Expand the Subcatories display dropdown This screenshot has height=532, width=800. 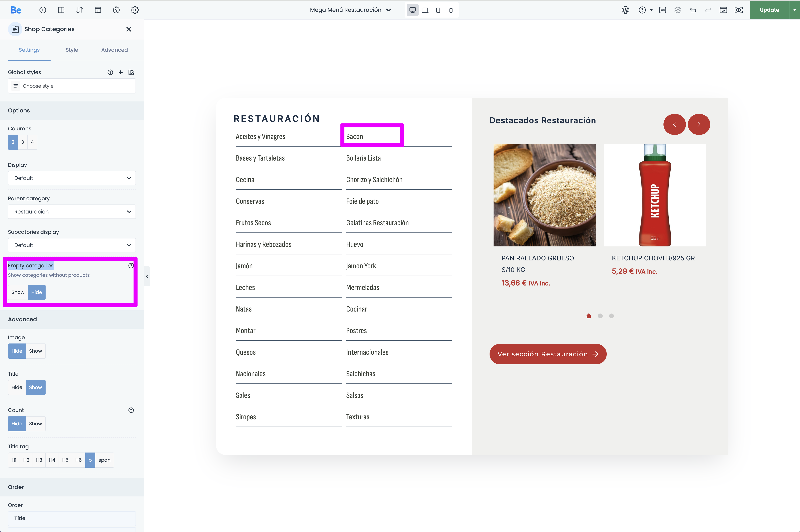[x=72, y=245]
